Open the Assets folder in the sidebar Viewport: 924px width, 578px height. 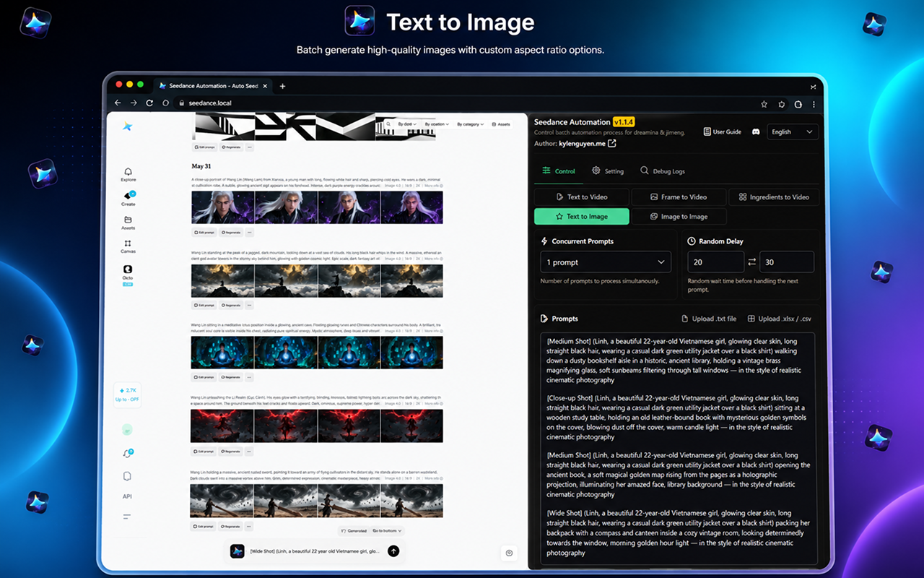coord(128,223)
